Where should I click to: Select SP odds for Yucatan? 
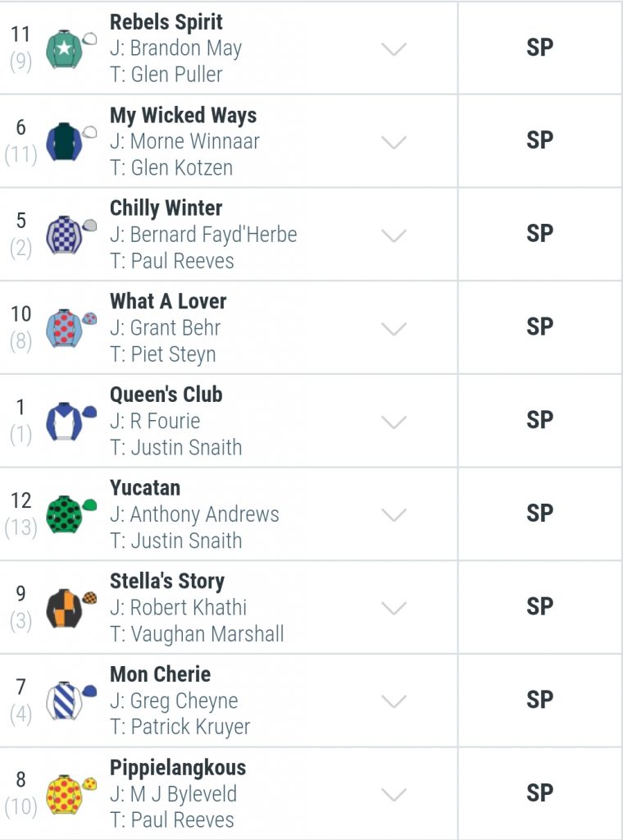click(540, 514)
